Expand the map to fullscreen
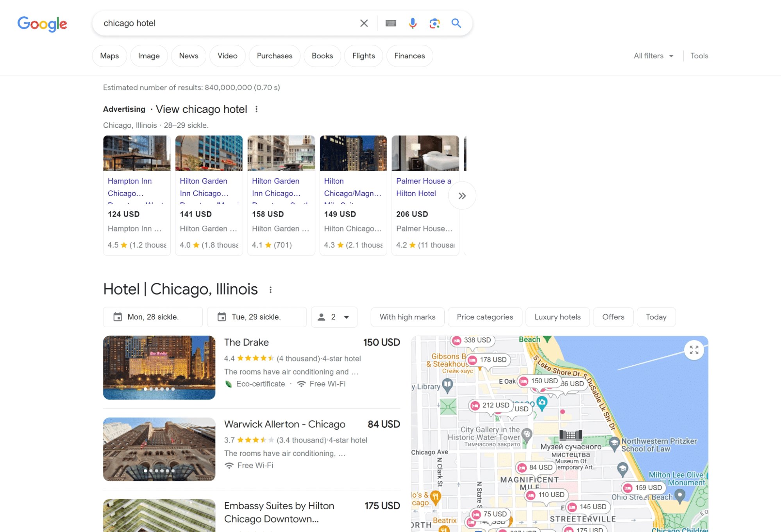This screenshot has width=781, height=532. coord(694,350)
